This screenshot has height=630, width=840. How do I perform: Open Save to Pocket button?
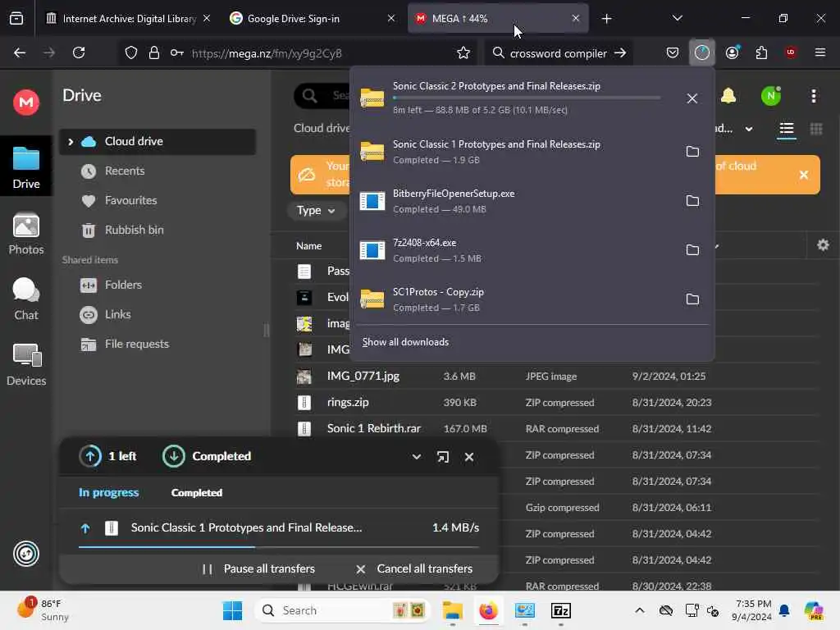click(x=673, y=52)
